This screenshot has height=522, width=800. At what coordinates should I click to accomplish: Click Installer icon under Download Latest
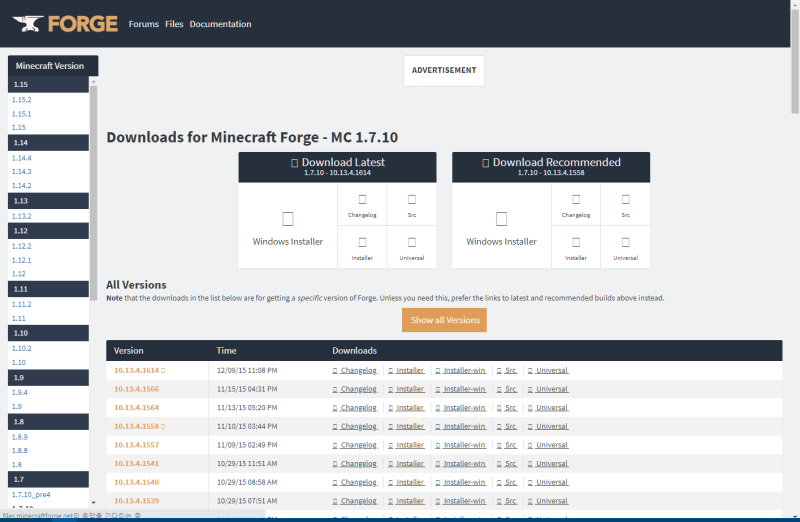(x=362, y=242)
